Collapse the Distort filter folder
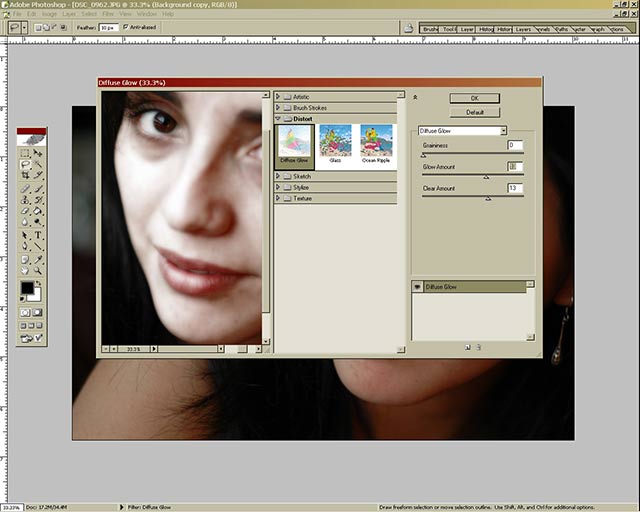 (x=278, y=119)
